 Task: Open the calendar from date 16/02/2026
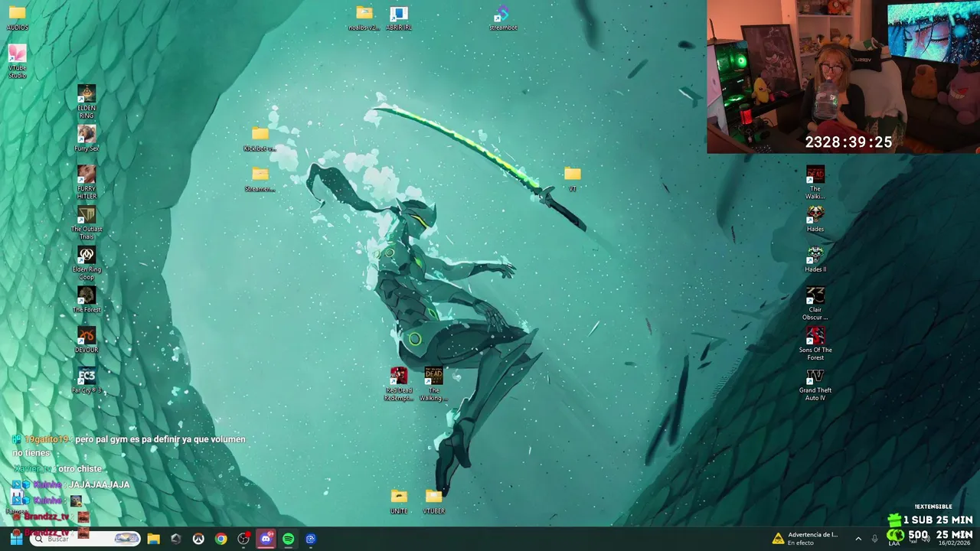click(x=953, y=543)
